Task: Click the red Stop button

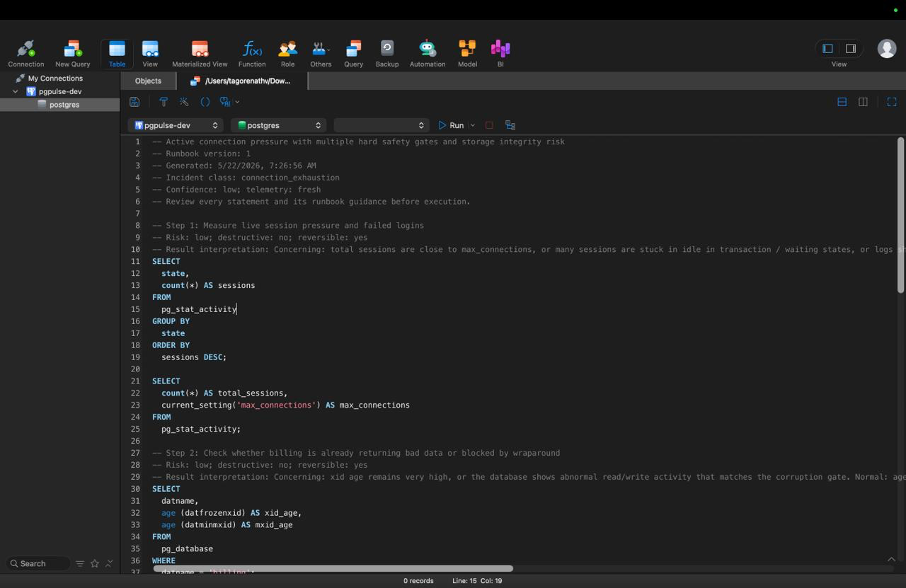Action: [489, 125]
